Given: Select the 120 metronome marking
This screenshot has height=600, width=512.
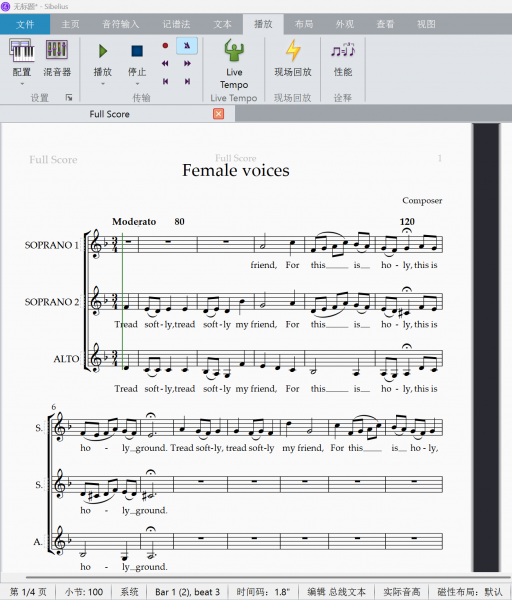Looking at the screenshot, I should click(x=407, y=222).
